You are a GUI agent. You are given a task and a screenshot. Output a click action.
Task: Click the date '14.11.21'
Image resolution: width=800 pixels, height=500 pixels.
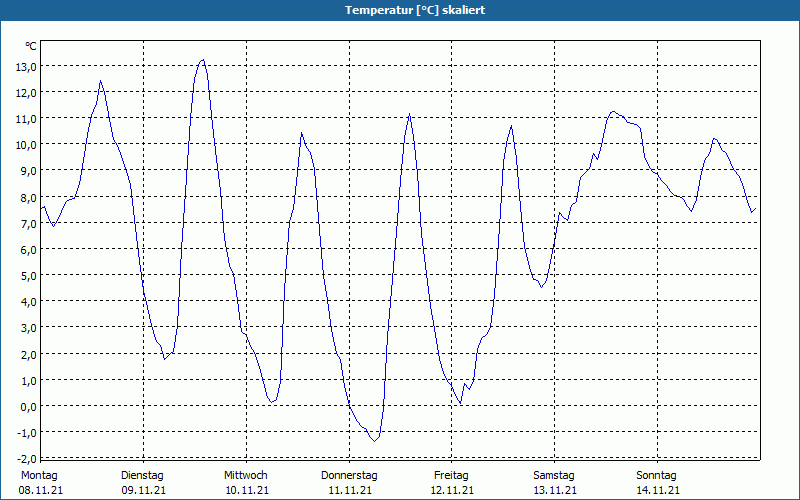click(658, 490)
